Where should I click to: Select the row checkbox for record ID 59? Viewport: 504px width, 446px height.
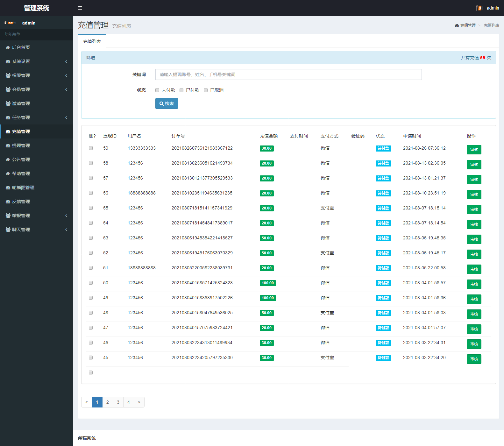91,148
